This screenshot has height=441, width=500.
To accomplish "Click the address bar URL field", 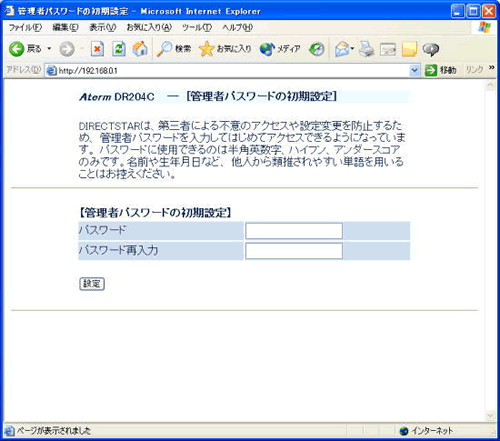I will (x=232, y=70).
